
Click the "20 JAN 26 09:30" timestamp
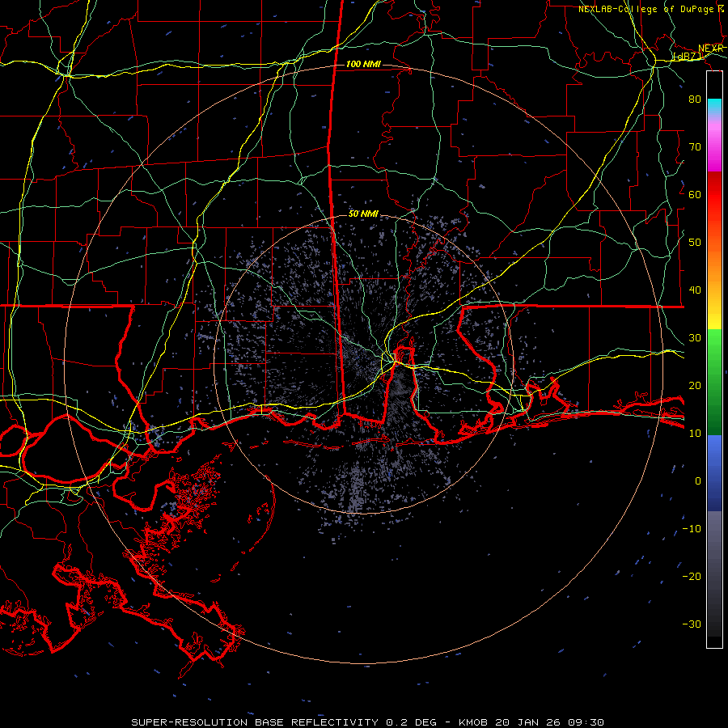[549, 722]
